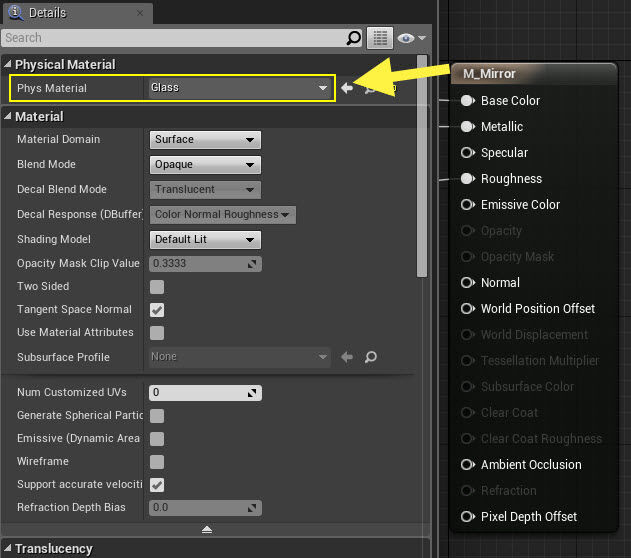The width and height of the screenshot is (631, 558).
Task: Browse Subsurface Profile with magnifier icon
Action: coord(370,357)
